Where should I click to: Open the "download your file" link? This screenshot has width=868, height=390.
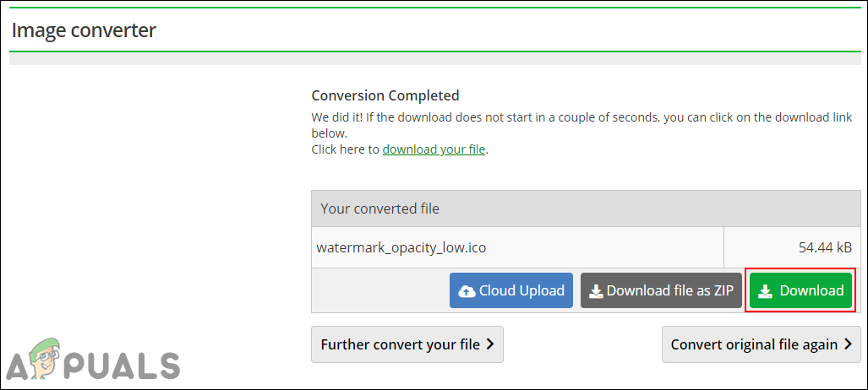434,149
